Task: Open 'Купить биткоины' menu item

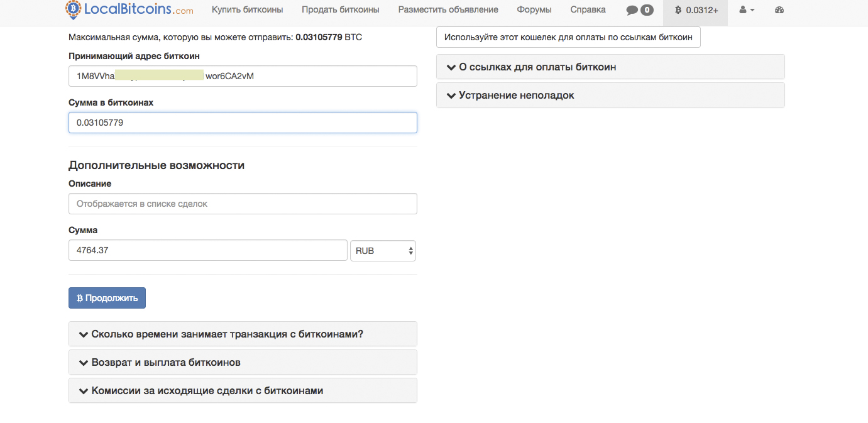Action: tap(247, 10)
